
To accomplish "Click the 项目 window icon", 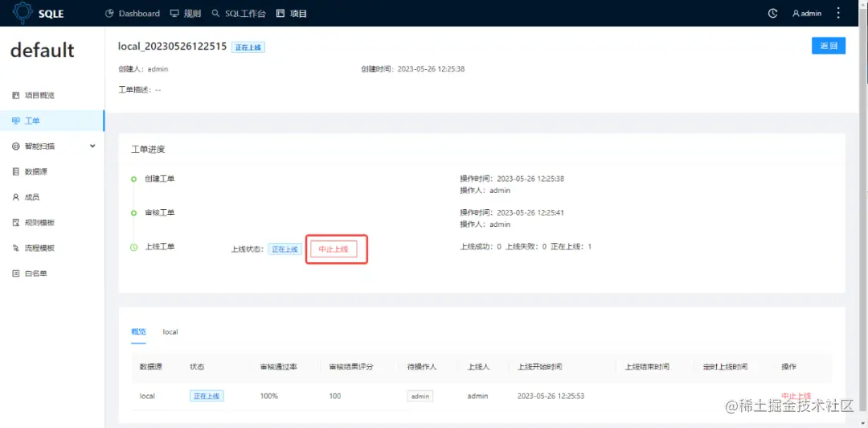I will [x=280, y=14].
